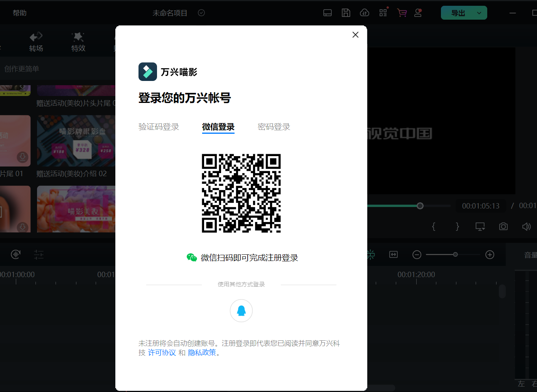Click the timeline zoom slider handle
This screenshot has height=392, width=537.
[x=456, y=254]
